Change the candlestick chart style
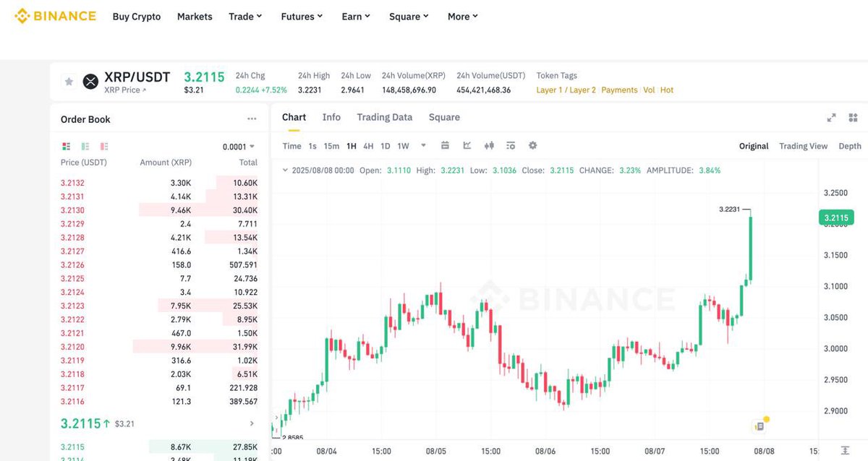The image size is (868, 461). pyautogui.click(x=489, y=145)
